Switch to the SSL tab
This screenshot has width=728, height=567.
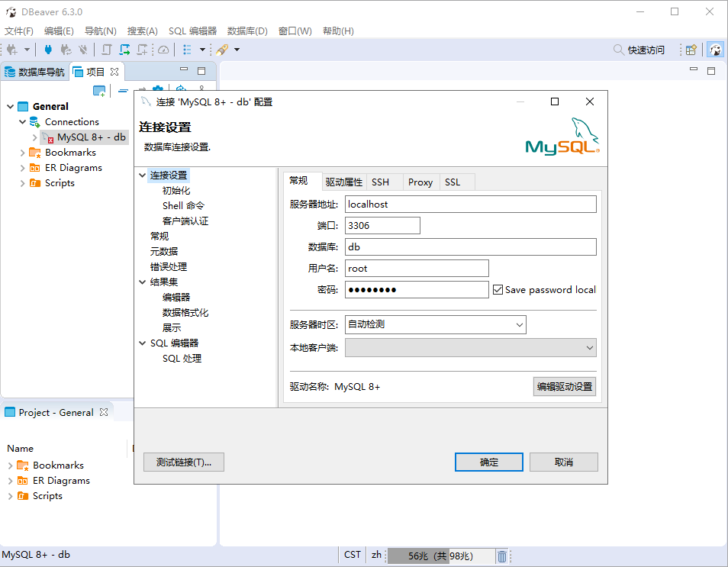453,182
